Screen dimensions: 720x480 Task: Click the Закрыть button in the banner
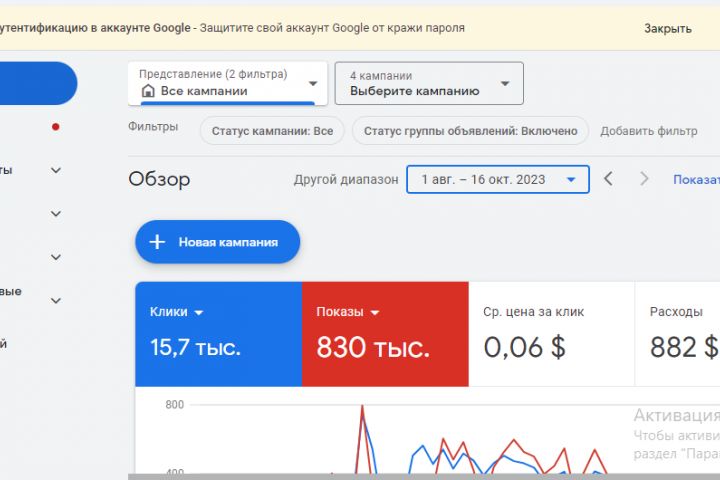click(667, 29)
